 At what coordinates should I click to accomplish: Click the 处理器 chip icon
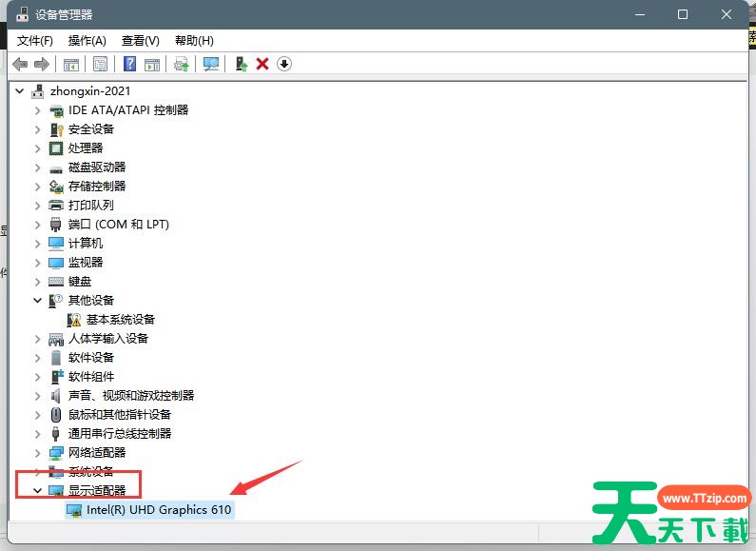click(x=56, y=148)
